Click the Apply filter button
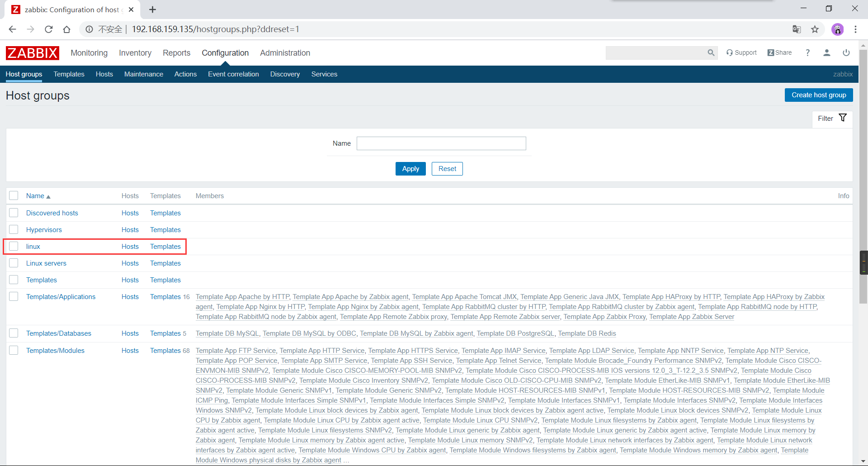868x466 pixels. [x=410, y=169]
